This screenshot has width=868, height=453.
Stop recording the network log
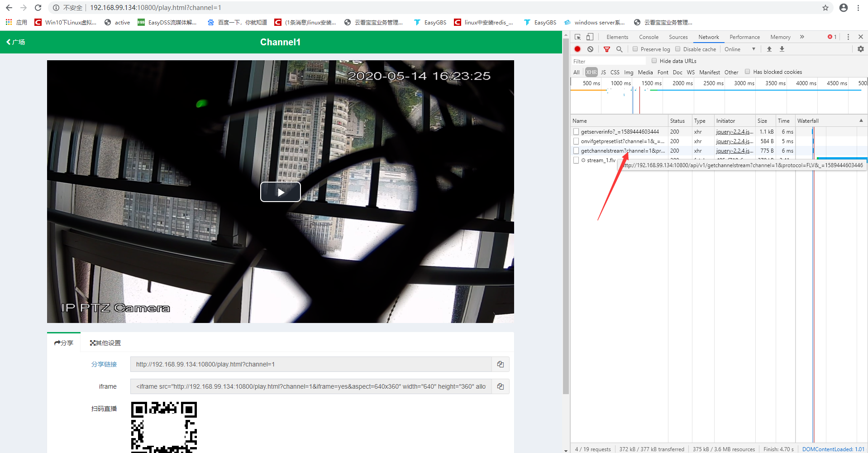point(577,49)
